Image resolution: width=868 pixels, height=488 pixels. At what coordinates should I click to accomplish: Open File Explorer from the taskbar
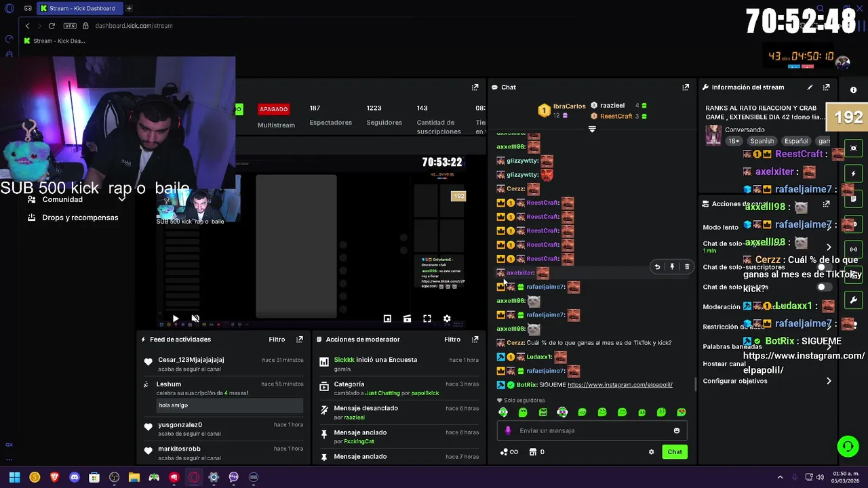134,477
